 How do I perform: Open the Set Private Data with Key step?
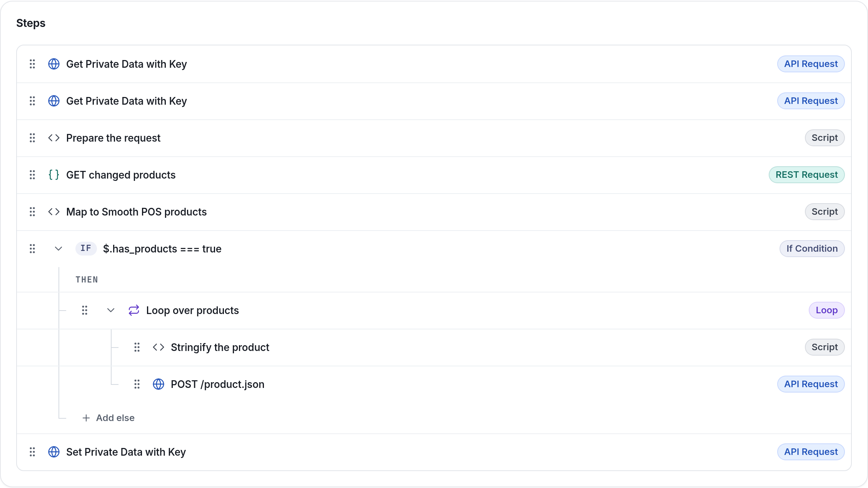(434, 452)
